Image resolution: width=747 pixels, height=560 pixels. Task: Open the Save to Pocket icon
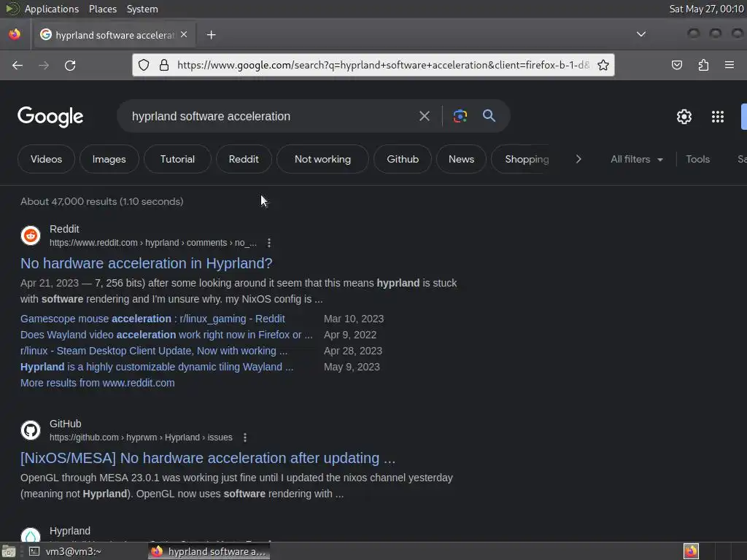676,65
